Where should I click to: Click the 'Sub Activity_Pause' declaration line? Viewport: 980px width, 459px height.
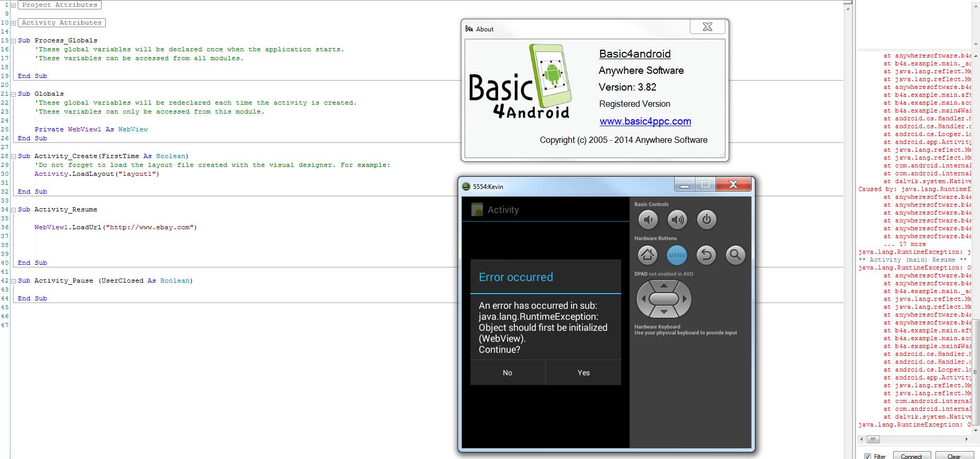point(105,281)
